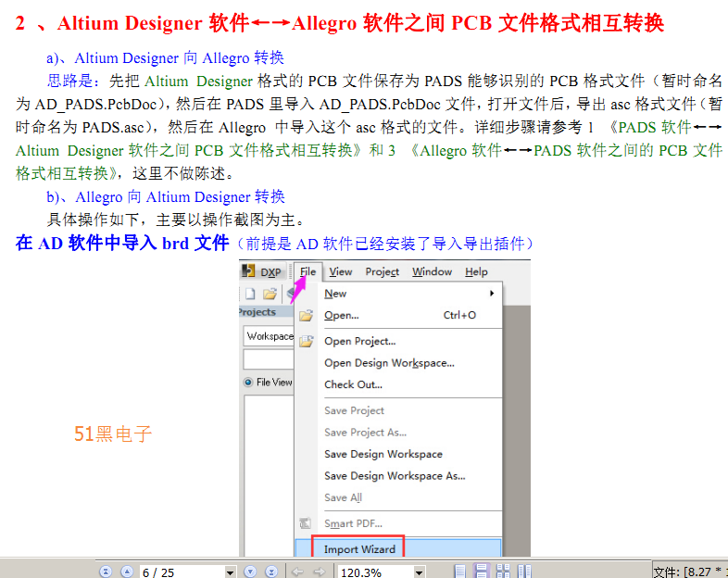Click the open folder icon beside Open...
This screenshot has height=578, width=728.
(306, 316)
